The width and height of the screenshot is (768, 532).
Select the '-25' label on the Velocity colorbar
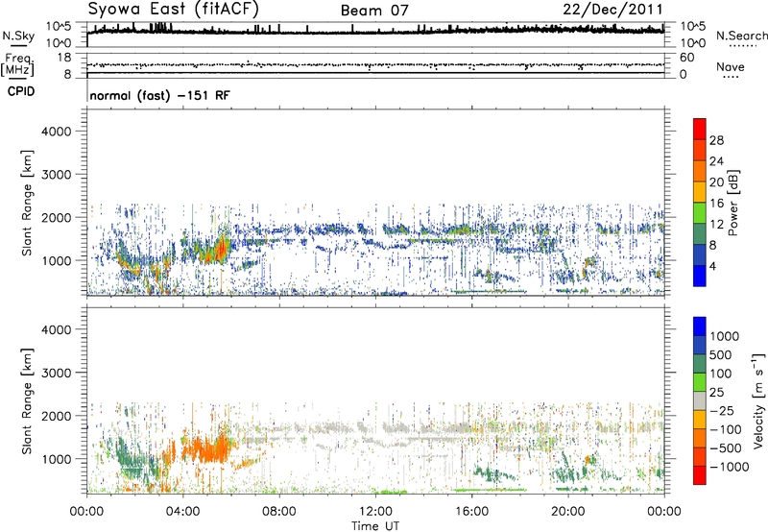point(722,410)
